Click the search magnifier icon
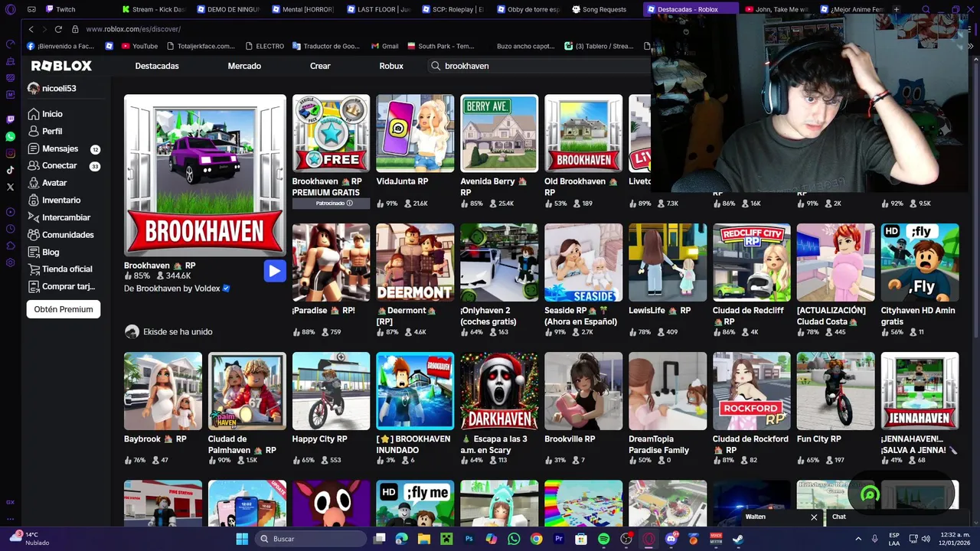This screenshot has height=551, width=980. (x=436, y=66)
